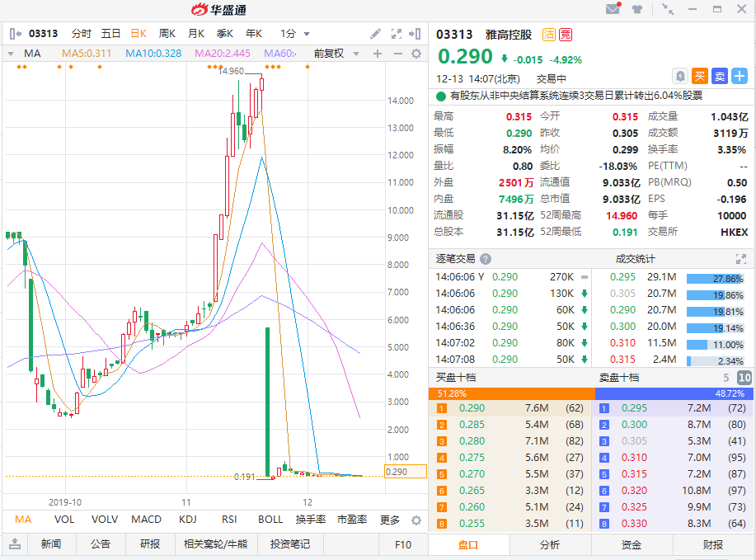
Task: Click the orange 买 buy button
Action: coord(699,76)
